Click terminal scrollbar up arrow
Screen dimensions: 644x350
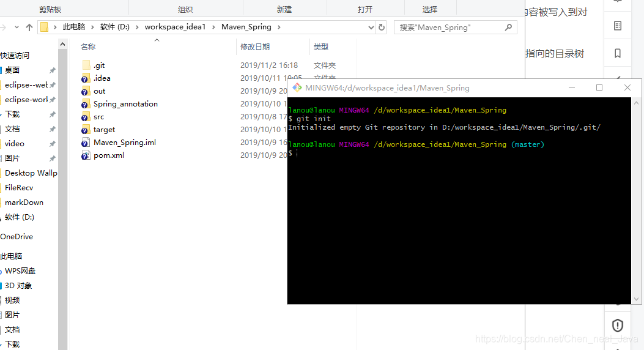pos(636,103)
